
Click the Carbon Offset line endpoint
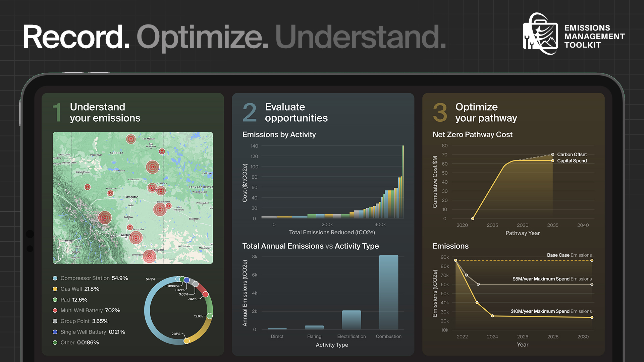[553, 155]
